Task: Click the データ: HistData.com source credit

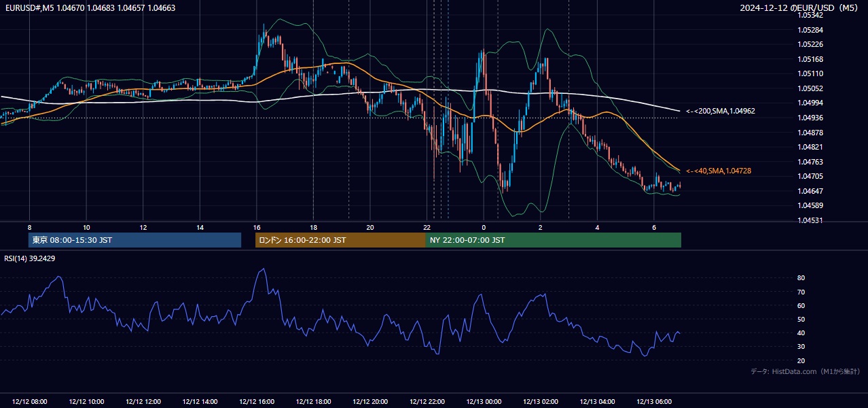Action: tap(805, 371)
